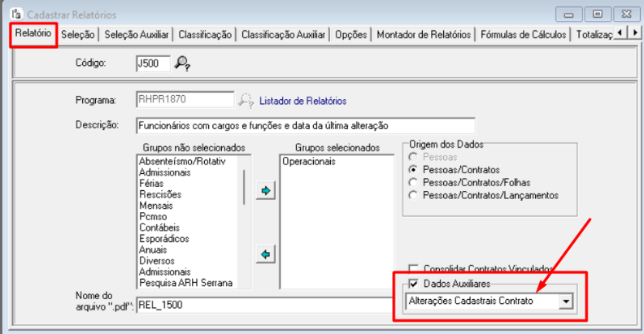The image size is (644, 334).
Task: Move group to selected with right arrow
Action: (264, 190)
